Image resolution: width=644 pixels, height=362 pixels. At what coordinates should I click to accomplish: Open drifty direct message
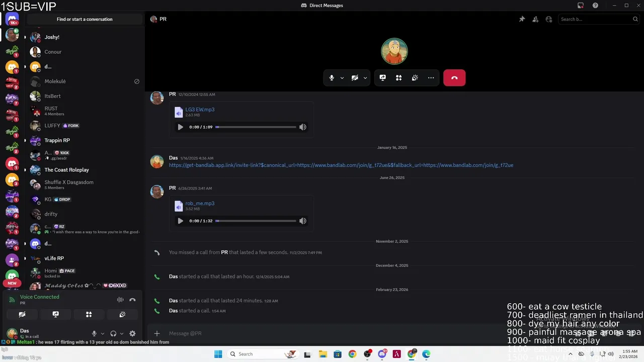coord(85,214)
